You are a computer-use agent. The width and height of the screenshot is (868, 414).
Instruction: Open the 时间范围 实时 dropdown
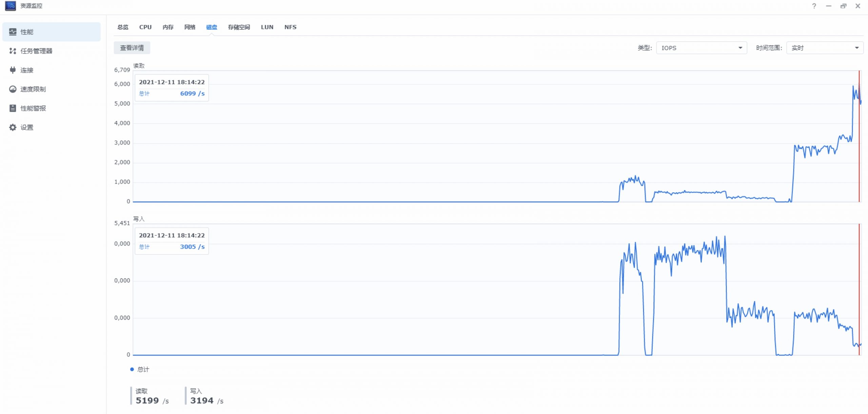coord(825,48)
